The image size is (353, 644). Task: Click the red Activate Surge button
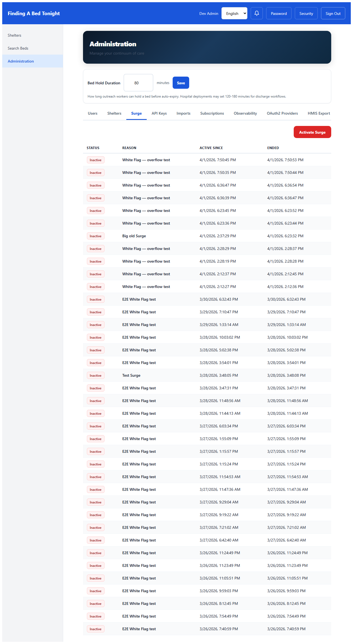coord(312,132)
